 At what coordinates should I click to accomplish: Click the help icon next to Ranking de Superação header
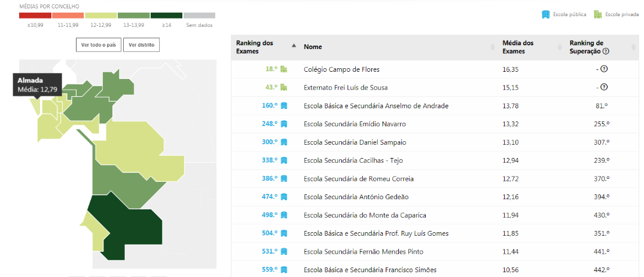605,51
